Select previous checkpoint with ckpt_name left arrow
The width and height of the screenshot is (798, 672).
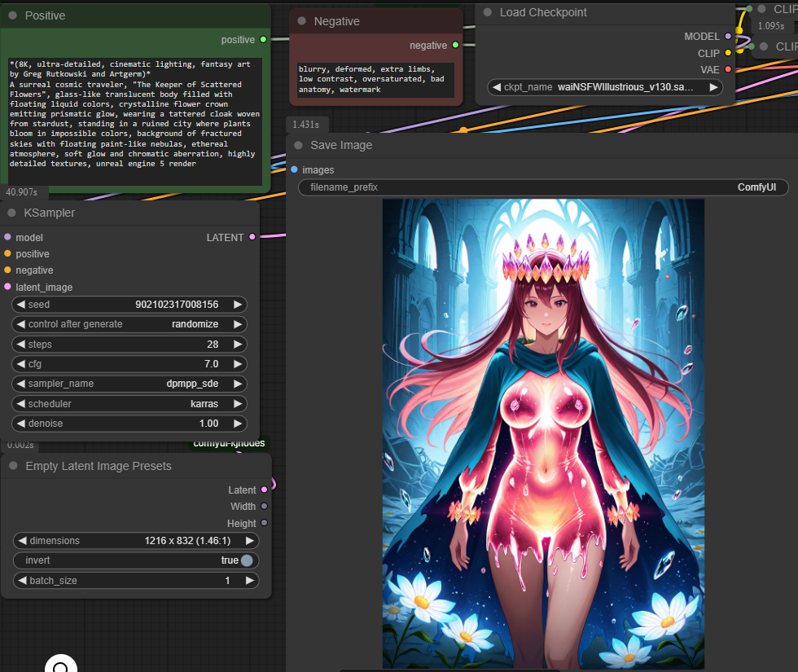[496, 87]
